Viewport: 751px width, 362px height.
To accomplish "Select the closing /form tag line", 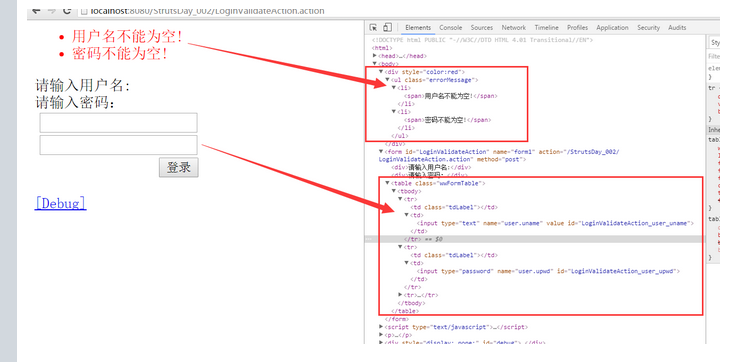I will point(397,319).
